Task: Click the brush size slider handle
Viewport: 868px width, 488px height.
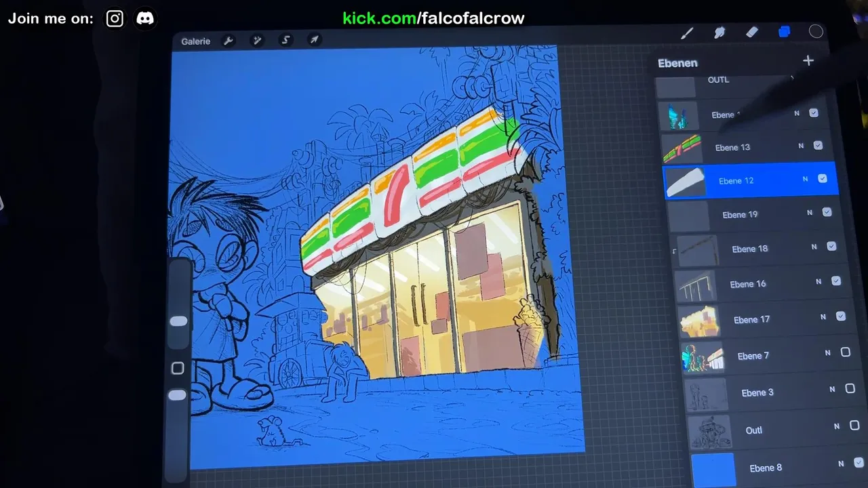Action: 178,321
